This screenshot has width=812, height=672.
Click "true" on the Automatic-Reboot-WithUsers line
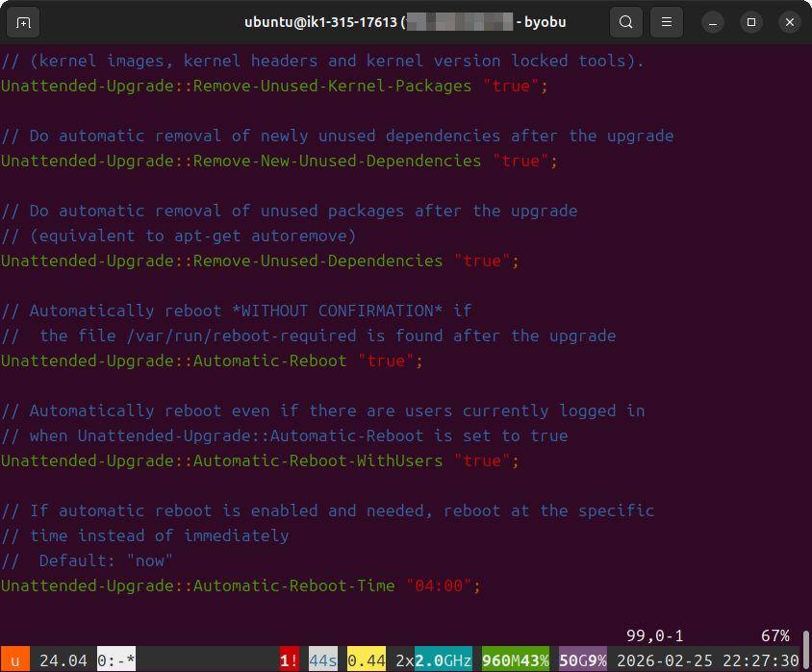coord(486,460)
